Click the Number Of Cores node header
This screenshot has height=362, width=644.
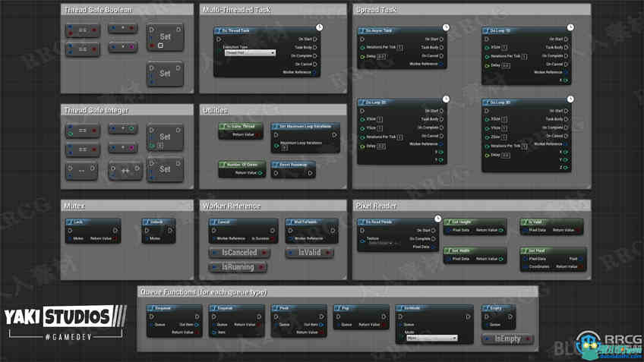coord(241,165)
